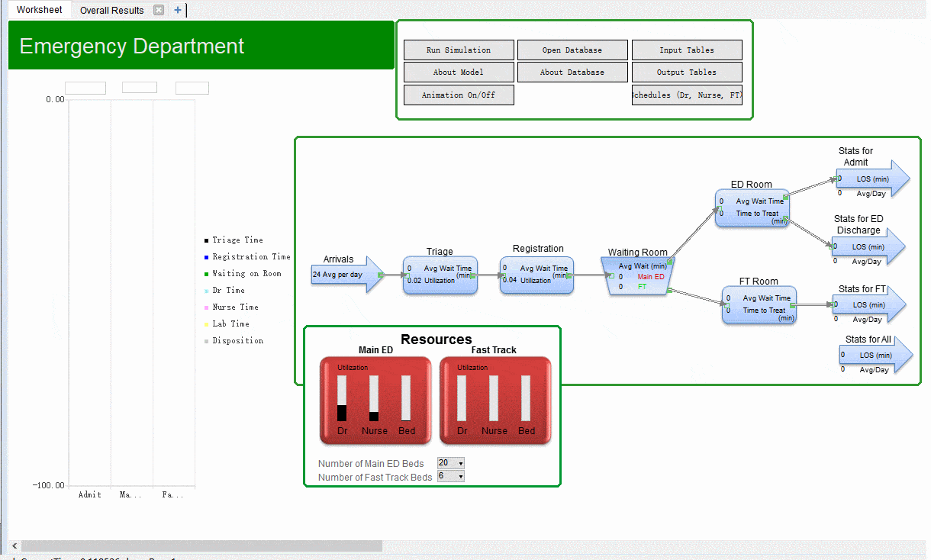Viewport: 931px width, 560px height.
Task: Select the Triage process block
Action: point(440,275)
